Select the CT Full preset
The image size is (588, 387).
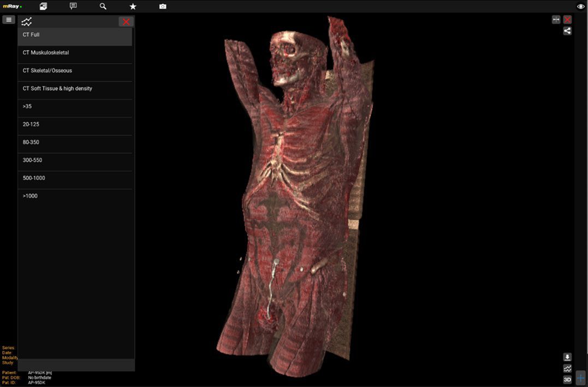click(75, 35)
